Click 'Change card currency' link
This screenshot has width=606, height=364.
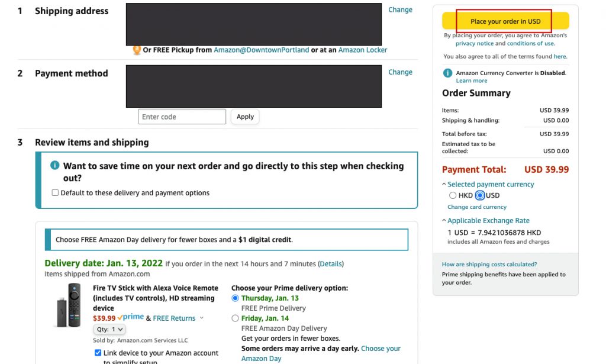[x=477, y=207]
